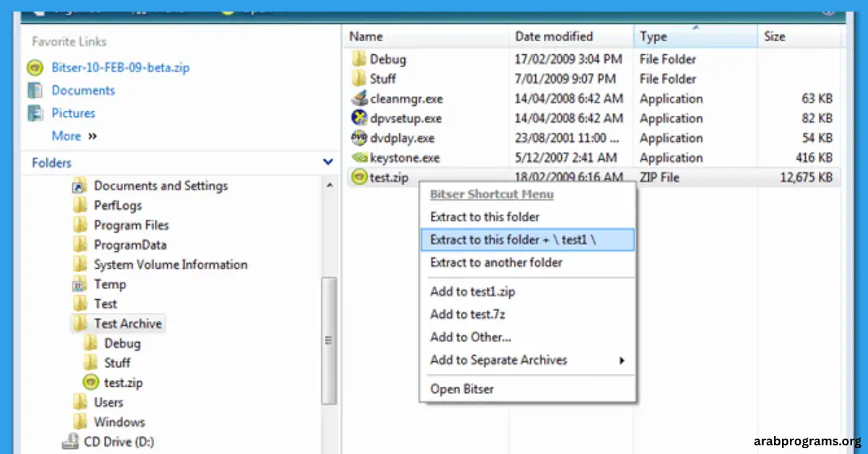The image size is (868, 454).
Task: Expand the More favorite links chevron
Action: pos(93,136)
